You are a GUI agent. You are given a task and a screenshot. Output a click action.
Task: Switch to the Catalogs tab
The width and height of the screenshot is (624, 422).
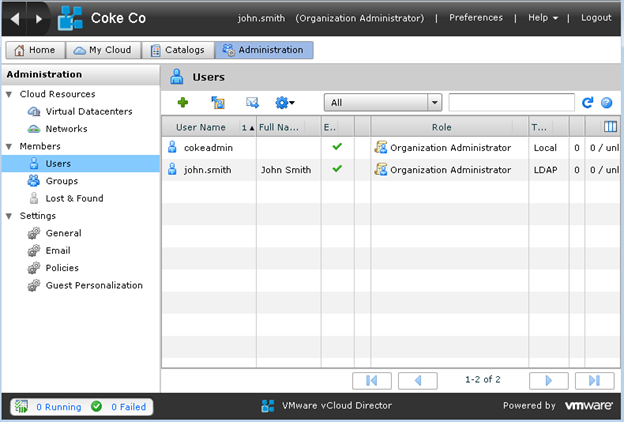tap(177, 50)
